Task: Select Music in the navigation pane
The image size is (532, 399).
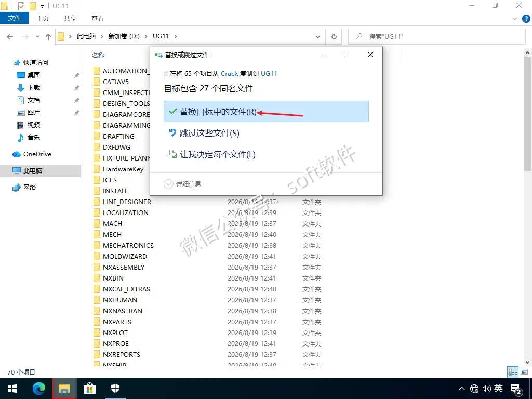Action: click(29, 137)
